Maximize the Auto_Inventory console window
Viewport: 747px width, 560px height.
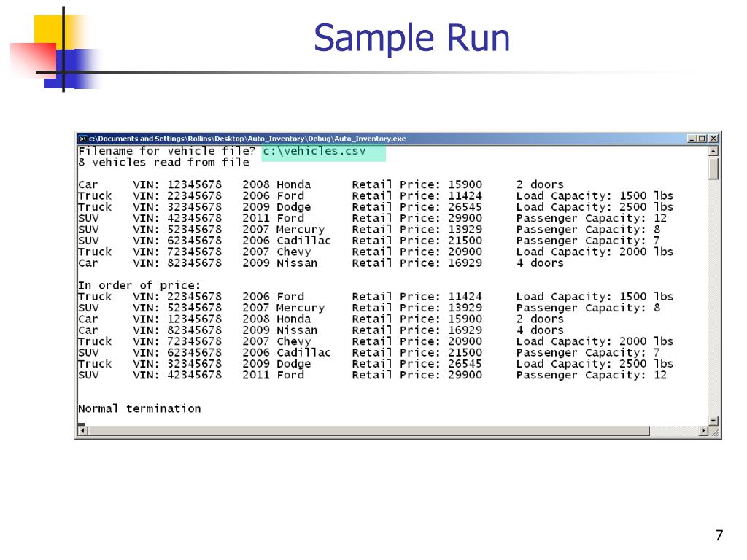tap(701, 139)
